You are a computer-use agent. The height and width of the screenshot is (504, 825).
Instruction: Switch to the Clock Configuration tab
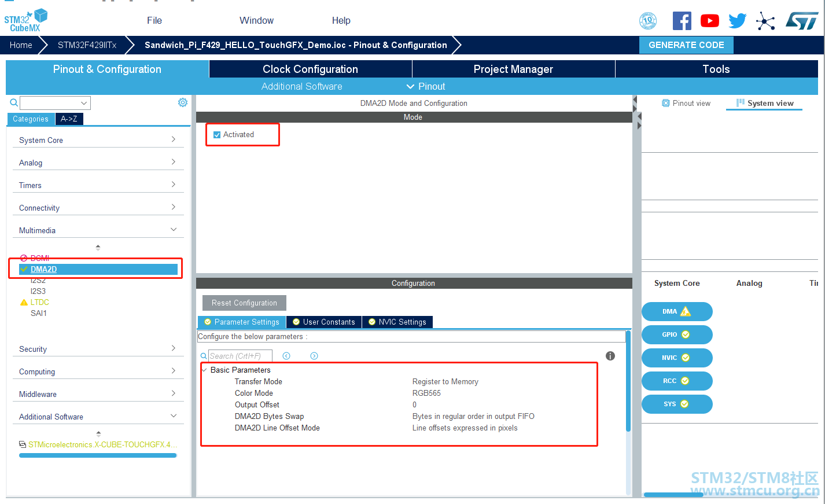(311, 69)
